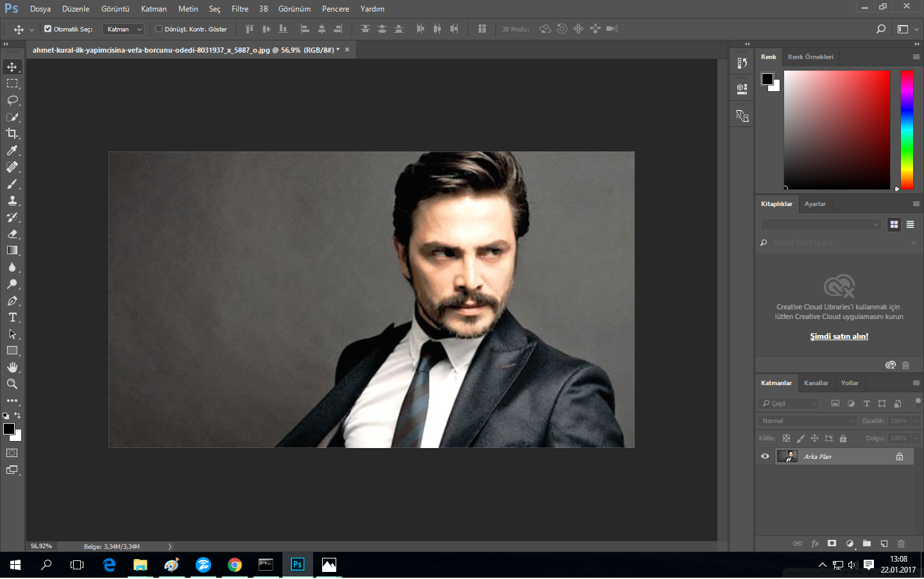Viewport: 924px width, 579px height.
Task: Toggle Quick Mask mode
Action: (x=12, y=453)
